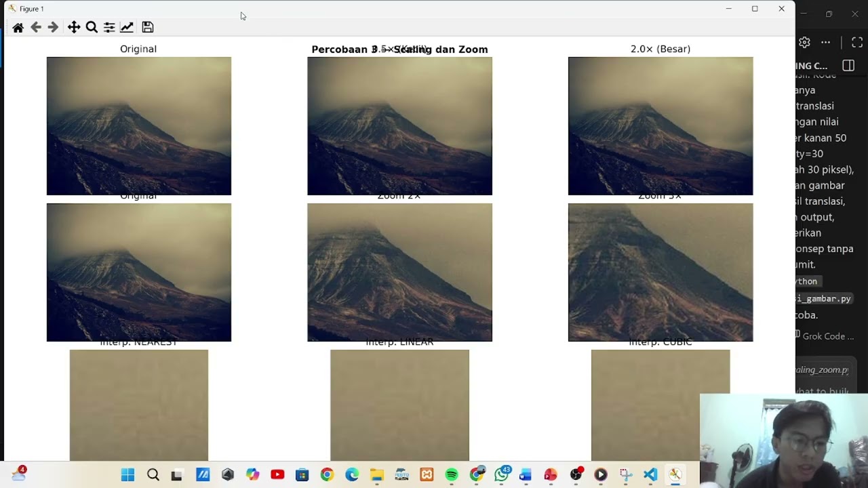868x488 pixels.
Task: Open XAMPP from the taskbar
Action: click(x=427, y=474)
